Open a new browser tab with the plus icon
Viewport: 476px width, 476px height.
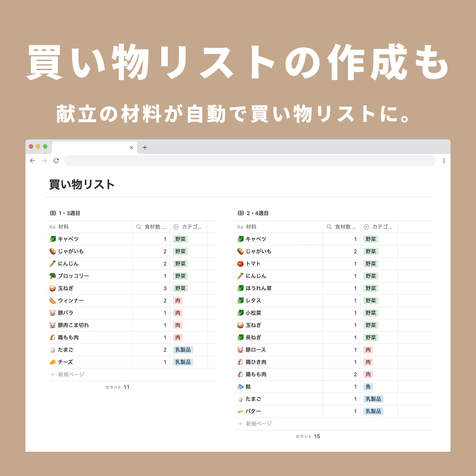[x=145, y=148]
